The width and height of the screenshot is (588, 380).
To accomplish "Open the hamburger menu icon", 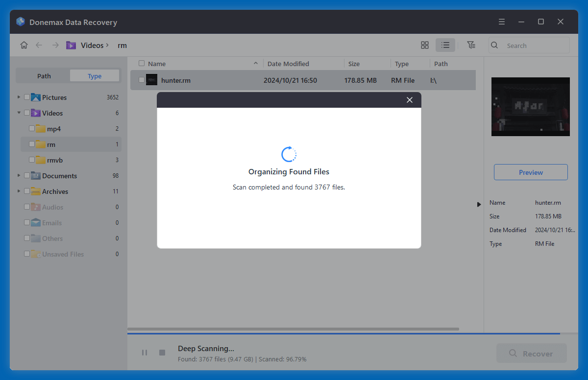I will pos(501,22).
